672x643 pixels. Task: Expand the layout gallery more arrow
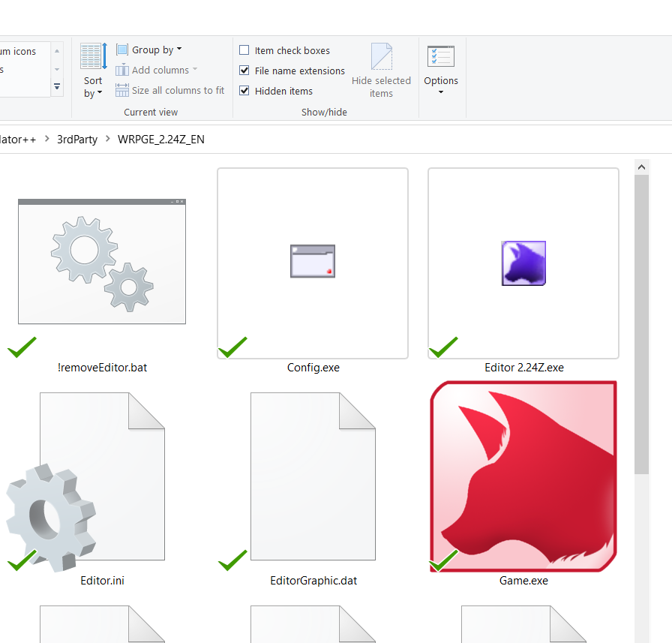tap(57, 86)
